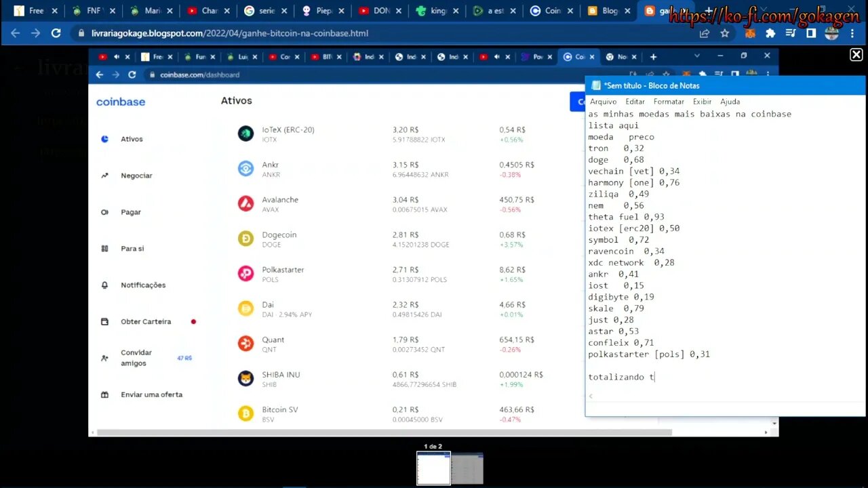Click the Quant coin icon

pos(245,344)
